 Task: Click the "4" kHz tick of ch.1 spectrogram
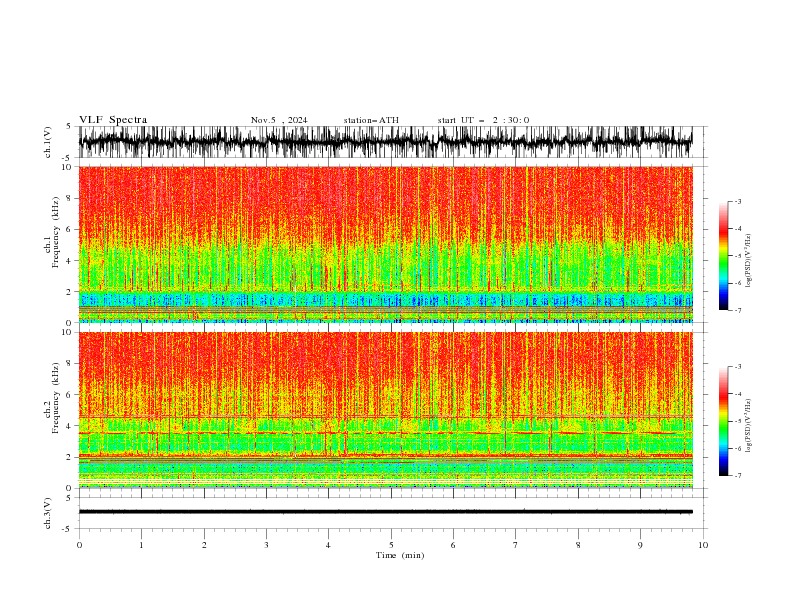point(69,261)
